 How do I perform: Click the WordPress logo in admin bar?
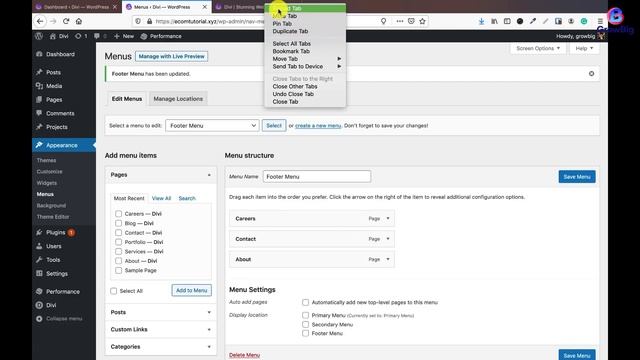[x=39, y=36]
